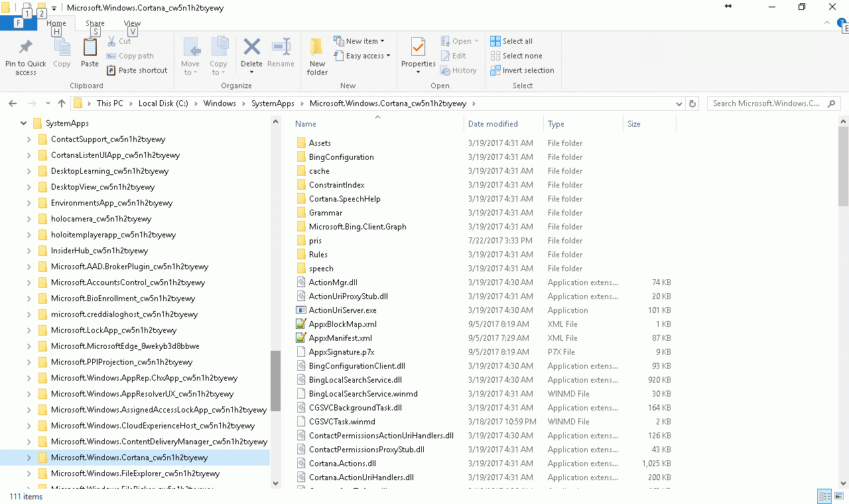Select the Cortana.SpeechHelp folder name
The image size is (849, 504).
pyautogui.click(x=344, y=199)
